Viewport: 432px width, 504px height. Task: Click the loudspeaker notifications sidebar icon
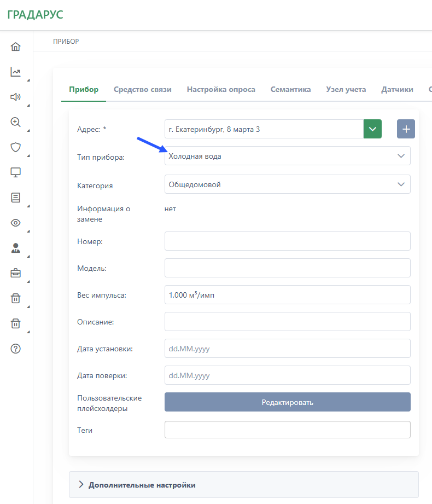(x=15, y=97)
